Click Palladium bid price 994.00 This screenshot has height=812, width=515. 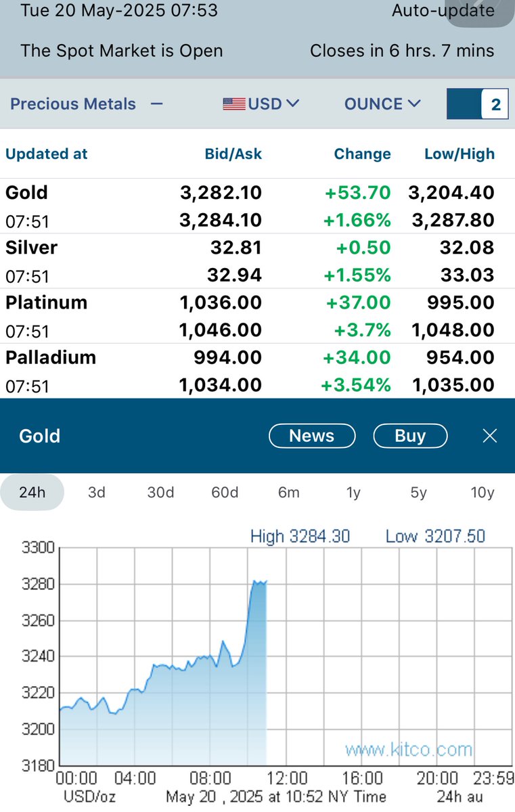click(229, 357)
